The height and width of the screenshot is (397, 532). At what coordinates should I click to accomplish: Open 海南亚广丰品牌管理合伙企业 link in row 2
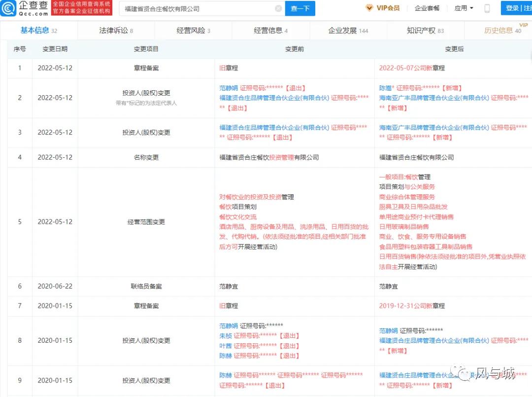coord(434,98)
